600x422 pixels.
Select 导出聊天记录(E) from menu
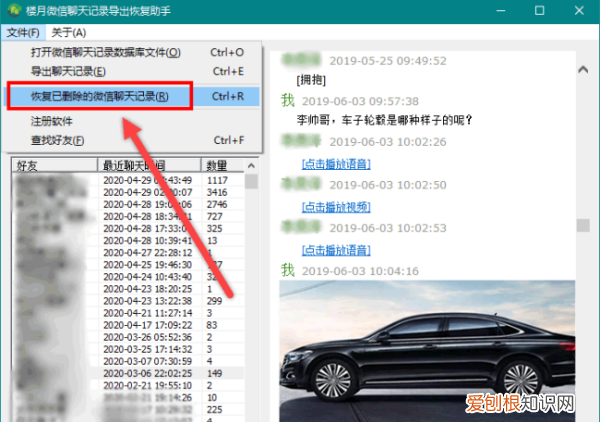132,72
